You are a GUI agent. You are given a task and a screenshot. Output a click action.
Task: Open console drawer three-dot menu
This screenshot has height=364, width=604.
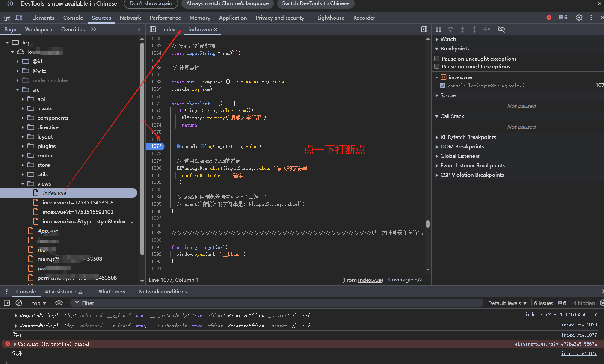(7, 291)
